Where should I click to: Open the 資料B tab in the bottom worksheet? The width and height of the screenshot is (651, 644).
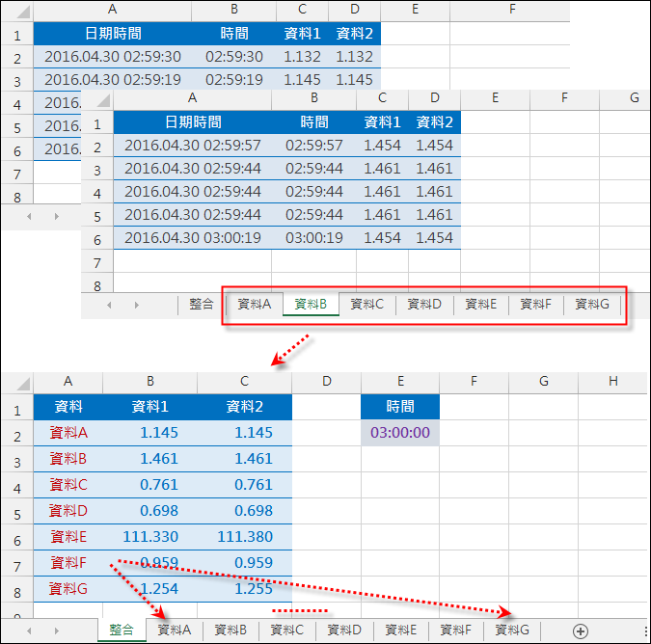click(231, 631)
